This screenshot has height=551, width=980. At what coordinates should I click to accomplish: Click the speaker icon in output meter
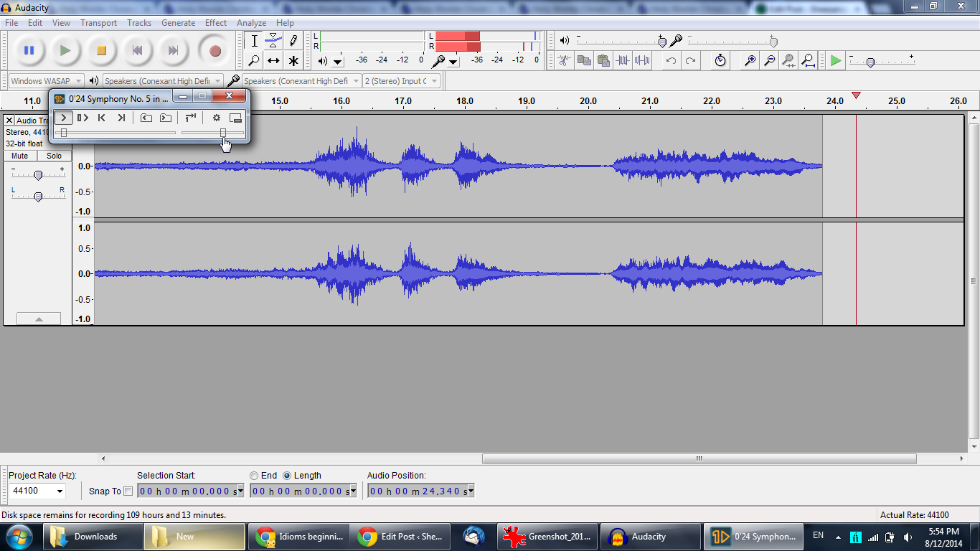tap(323, 61)
